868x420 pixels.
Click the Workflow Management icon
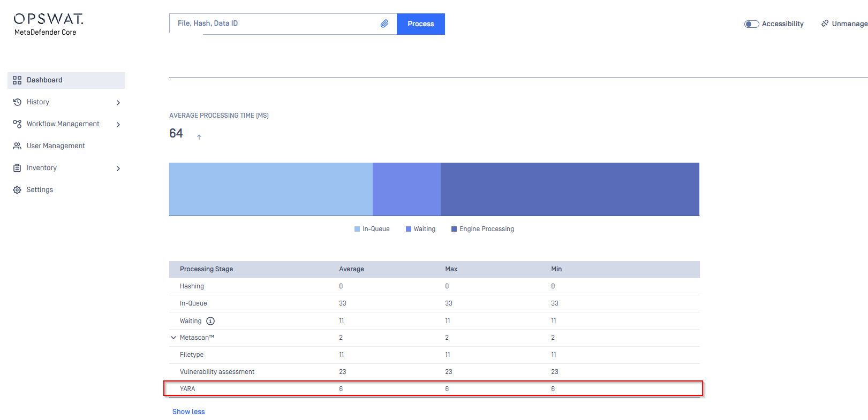[17, 124]
